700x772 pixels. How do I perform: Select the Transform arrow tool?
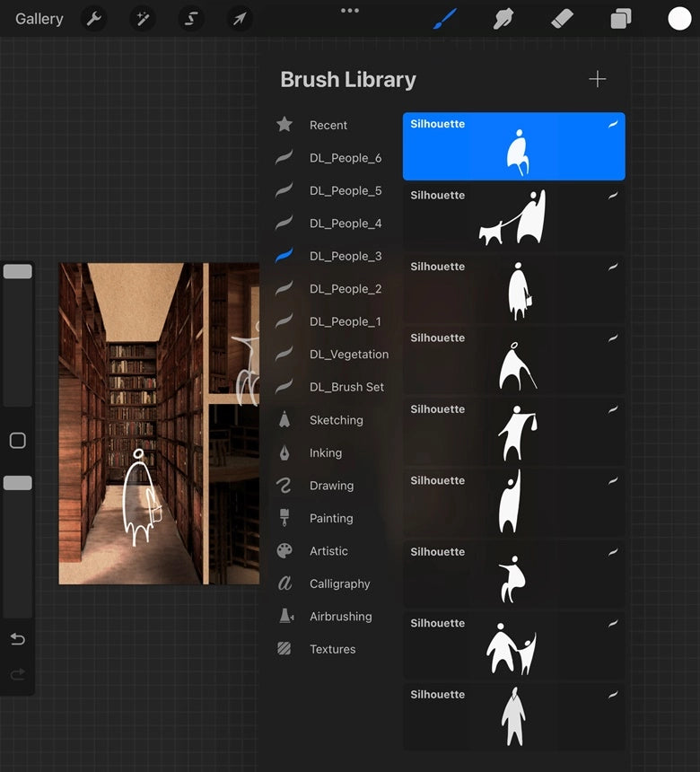239,19
